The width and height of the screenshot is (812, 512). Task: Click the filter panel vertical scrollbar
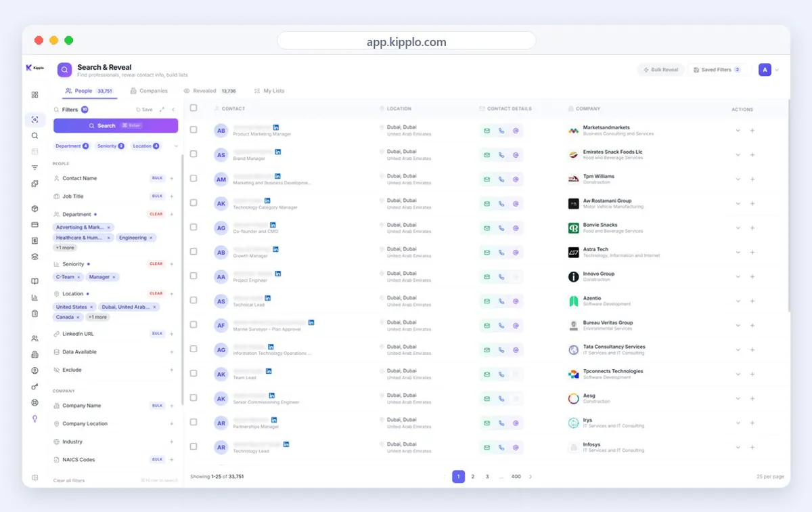coord(182,281)
